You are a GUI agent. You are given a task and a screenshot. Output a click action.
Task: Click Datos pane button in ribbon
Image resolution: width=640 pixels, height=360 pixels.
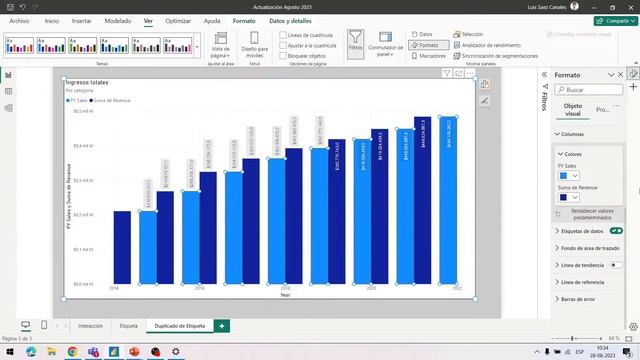422,34
